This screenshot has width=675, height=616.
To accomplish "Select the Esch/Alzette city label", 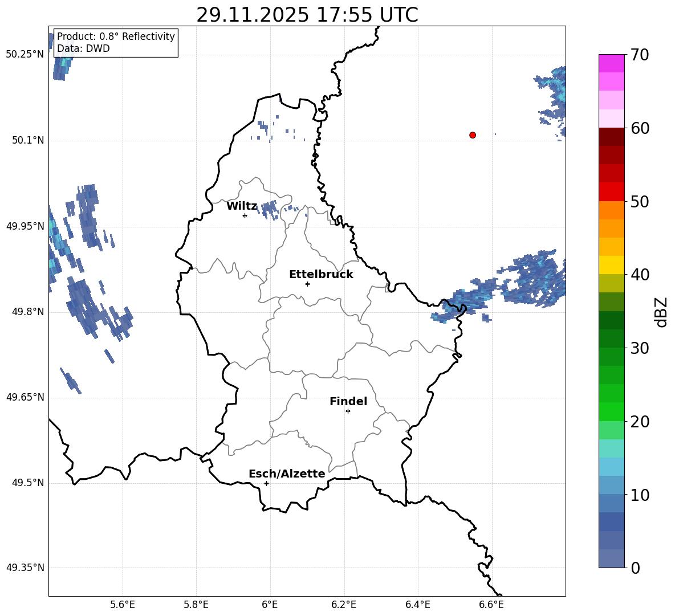I will click(x=287, y=474).
